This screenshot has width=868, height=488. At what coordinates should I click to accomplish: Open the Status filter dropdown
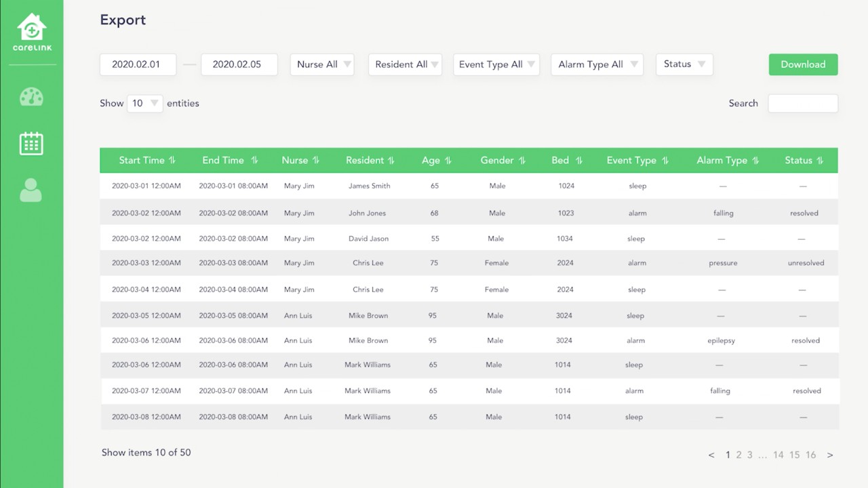pos(684,64)
